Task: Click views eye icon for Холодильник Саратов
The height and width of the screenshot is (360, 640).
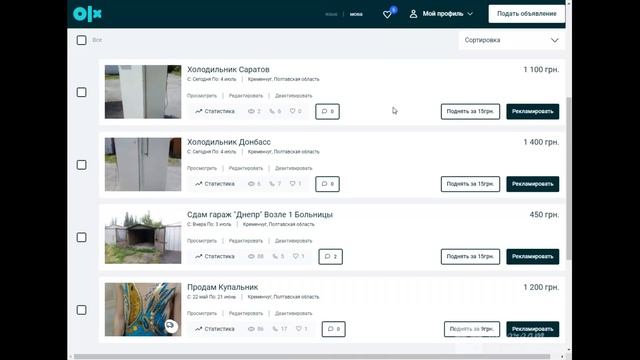Action: point(251,111)
